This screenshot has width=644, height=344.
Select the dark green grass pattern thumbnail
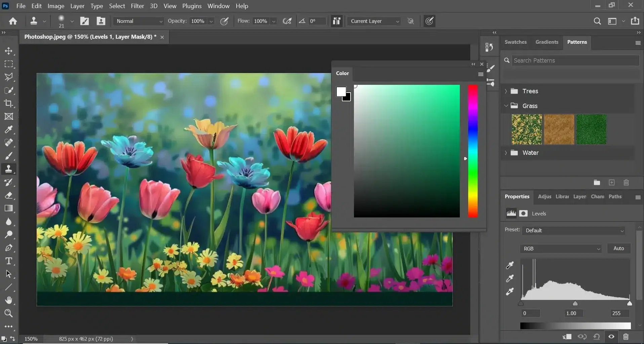pos(592,129)
